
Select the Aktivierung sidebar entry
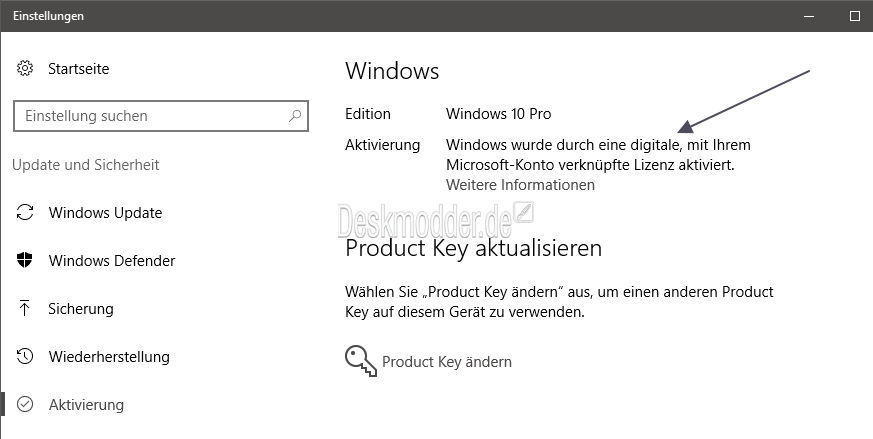pos(86,404)
